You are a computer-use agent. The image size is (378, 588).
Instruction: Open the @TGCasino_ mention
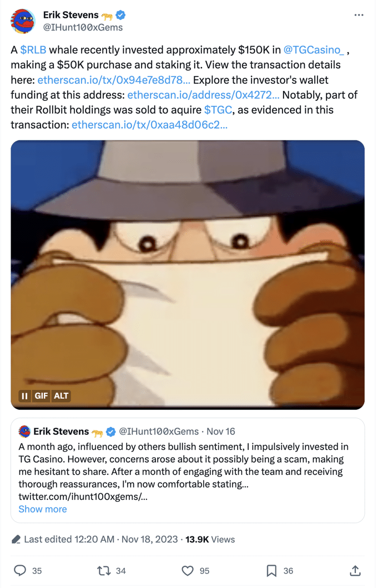314,50
